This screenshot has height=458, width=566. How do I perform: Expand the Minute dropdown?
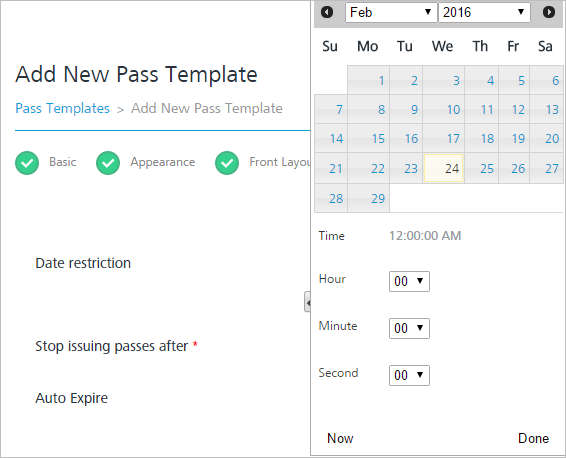(x=409, y=328)
